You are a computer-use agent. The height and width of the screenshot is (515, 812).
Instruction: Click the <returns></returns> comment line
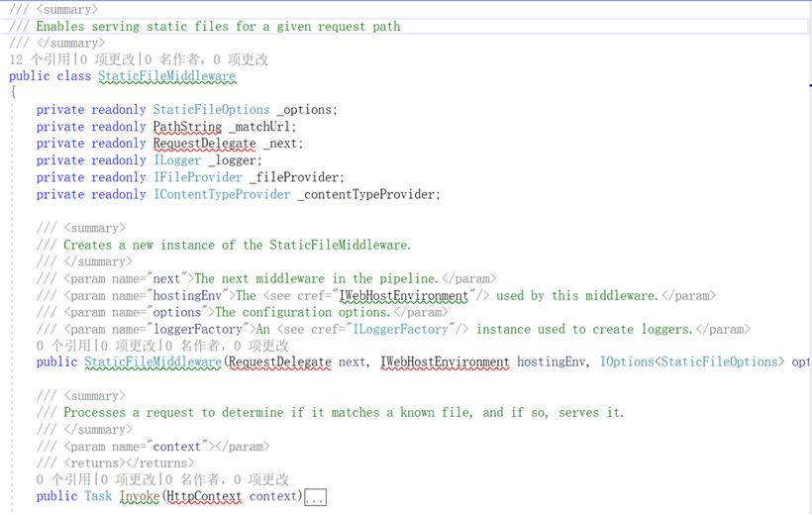pos(115,463)
